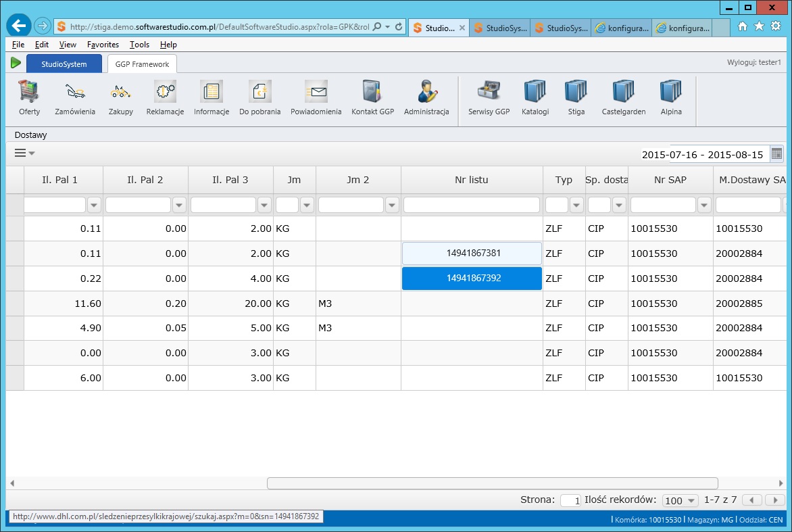The image size is (792, 532).
Task: Click tracking number 14941867381 link
Action: pos(472,253)
